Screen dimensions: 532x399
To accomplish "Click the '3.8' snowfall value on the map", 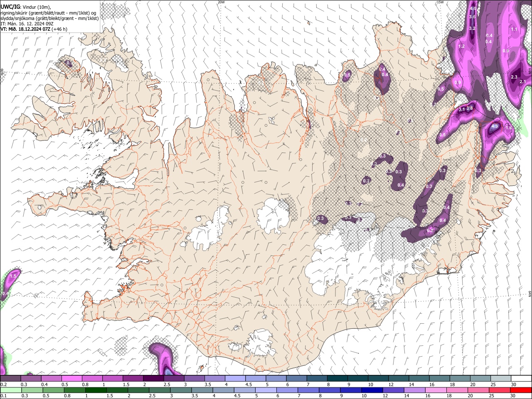I will pos(470,108).
